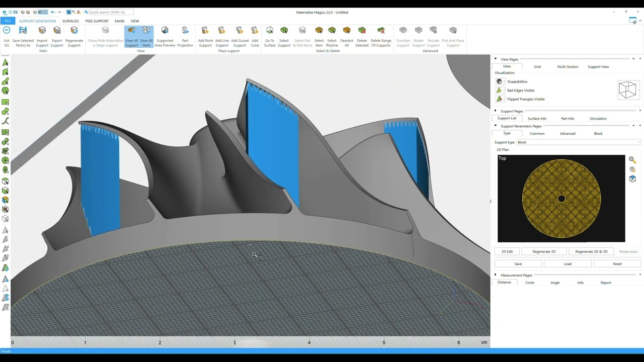
Task: Open the MARK ribbon tab
Action: tap(119, 21)
